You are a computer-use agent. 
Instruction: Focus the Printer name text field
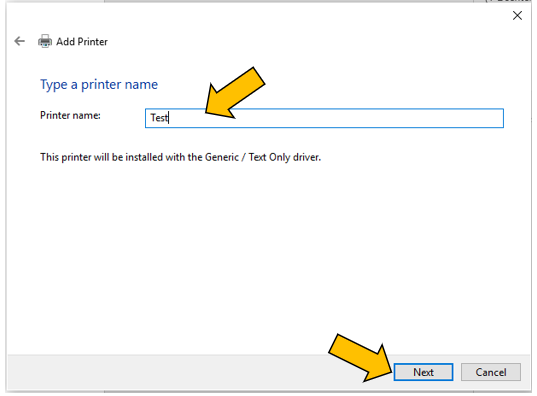pos(324,118)
